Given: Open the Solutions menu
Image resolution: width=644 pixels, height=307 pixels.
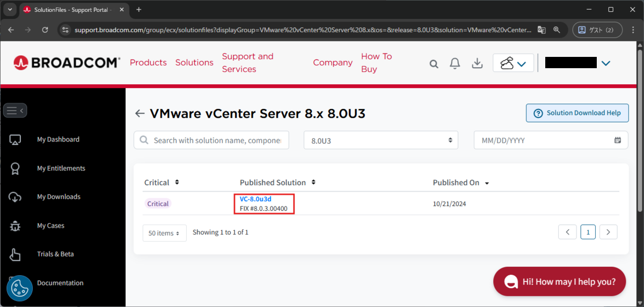Looking at the screenshot, I should (x=194, y=62).
